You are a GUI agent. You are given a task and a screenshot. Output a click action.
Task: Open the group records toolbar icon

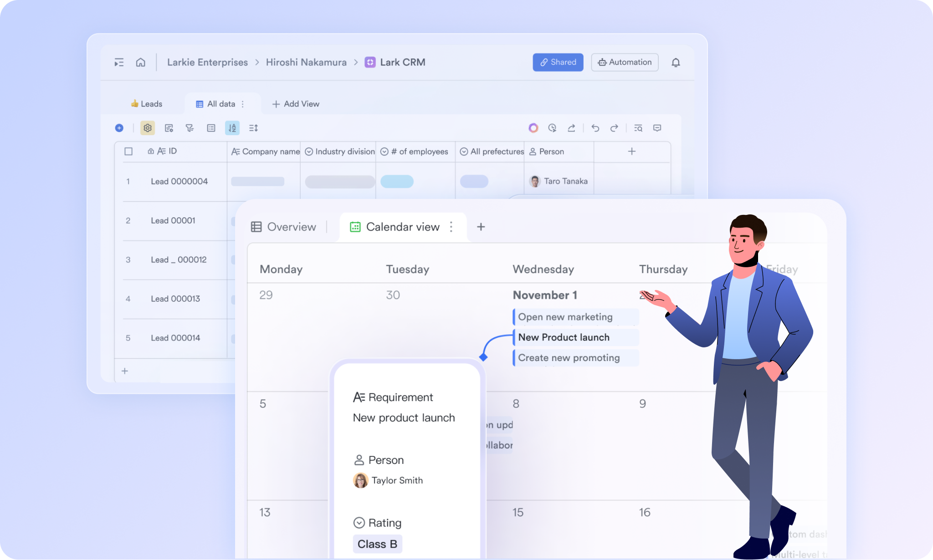click(x=211, y=128)
